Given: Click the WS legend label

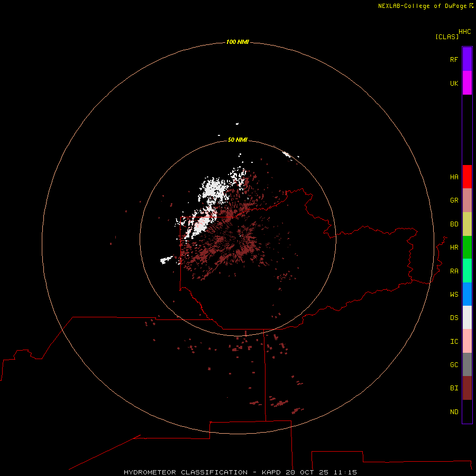Looking at the screenshot, I should pos(454,295).
